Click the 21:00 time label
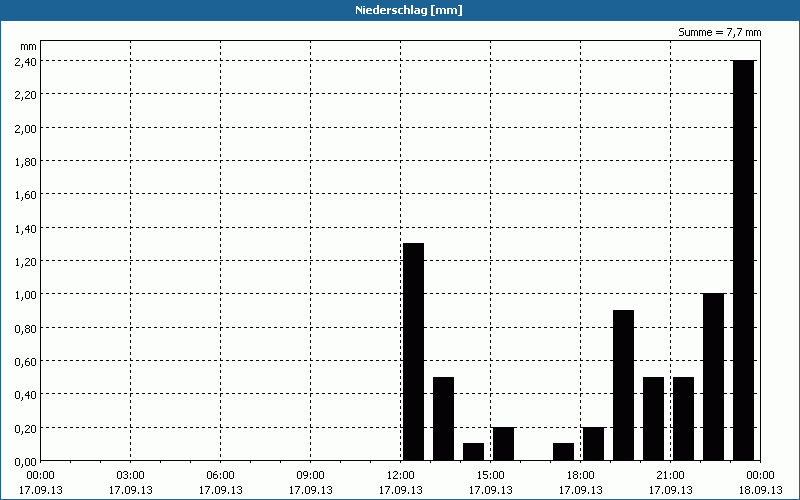This screenshot has height=500, width=800. [670, 475]
